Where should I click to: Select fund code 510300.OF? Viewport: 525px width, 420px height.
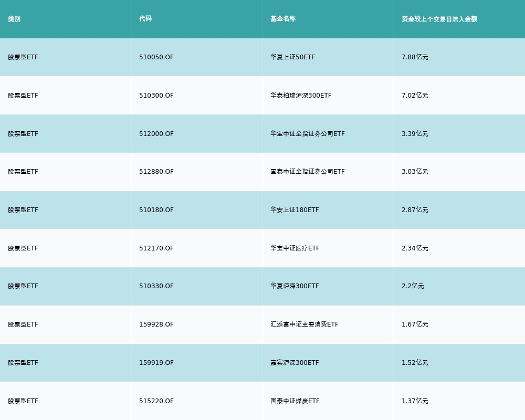[x=156, y=96]
